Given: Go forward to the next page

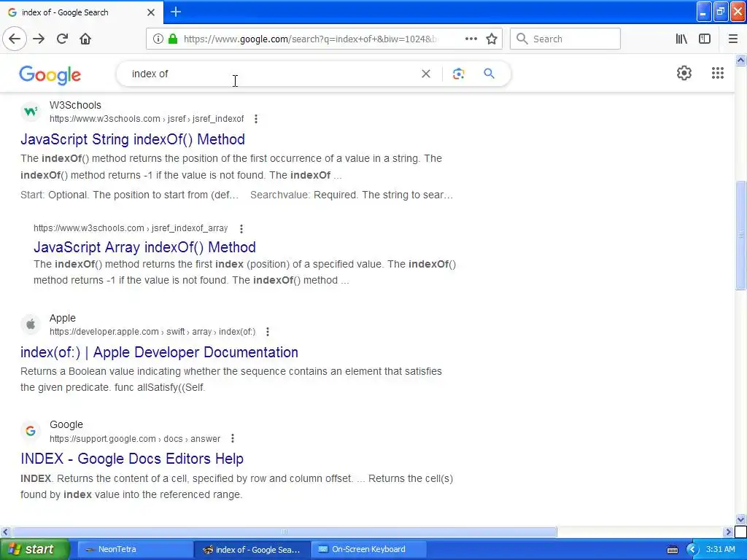Looking at the screenshot, I should pos(39,39).
